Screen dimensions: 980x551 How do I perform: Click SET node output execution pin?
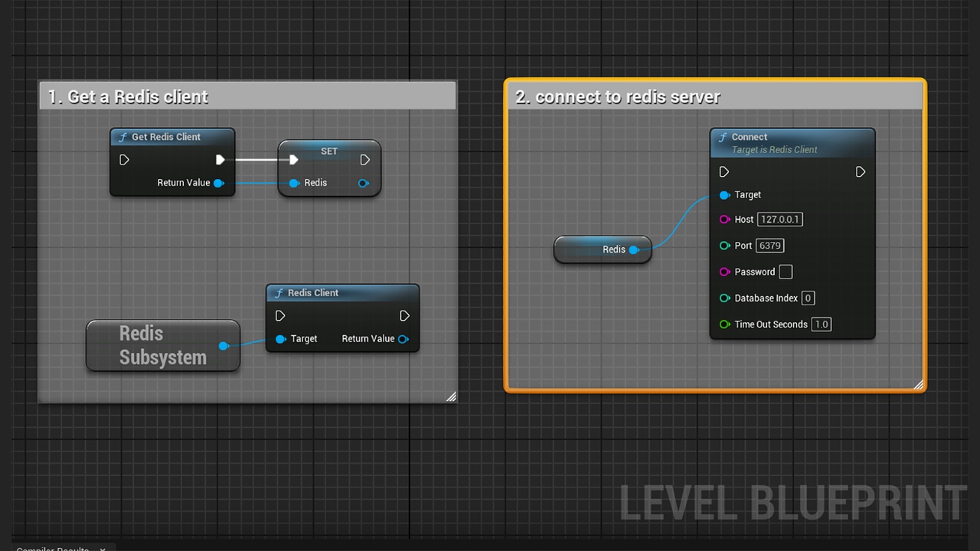click(364, 160)
